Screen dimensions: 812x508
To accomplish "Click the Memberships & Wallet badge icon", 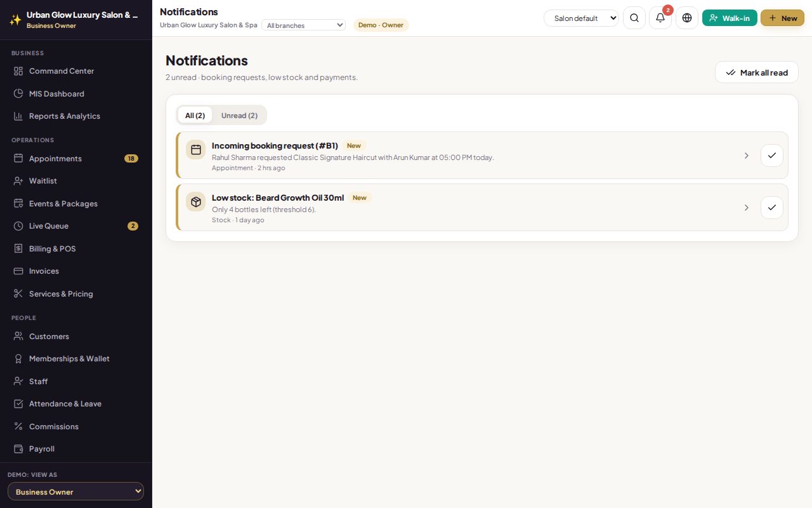I will tap(18, 359).
